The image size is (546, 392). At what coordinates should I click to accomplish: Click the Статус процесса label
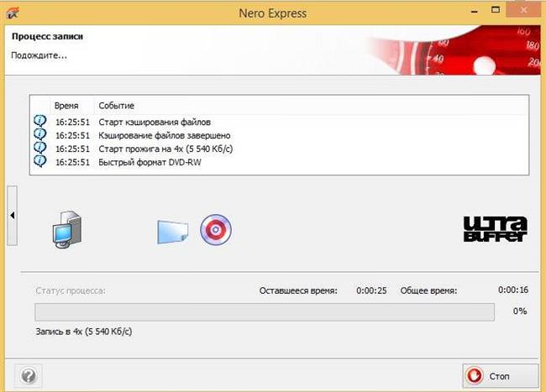[x=71, y=290]
